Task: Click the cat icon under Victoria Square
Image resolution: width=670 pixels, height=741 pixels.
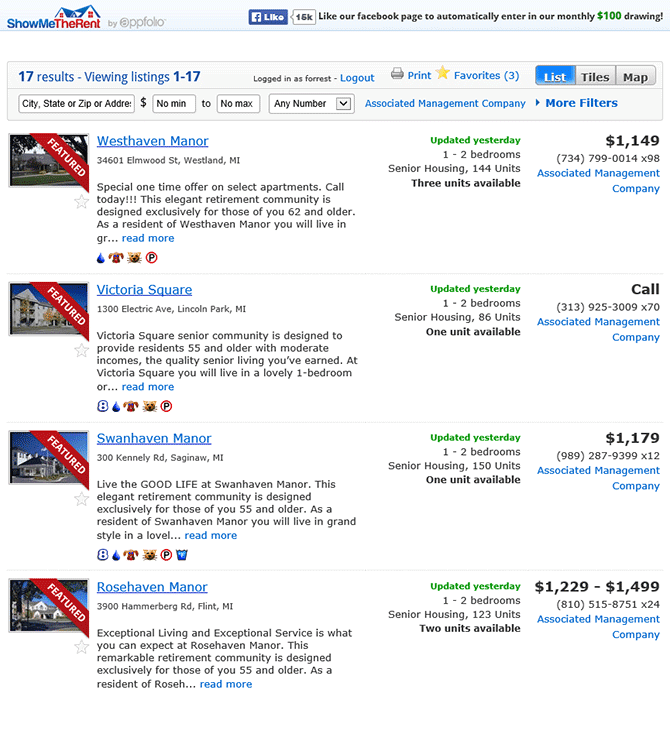Action: click(x=149, y=406)
